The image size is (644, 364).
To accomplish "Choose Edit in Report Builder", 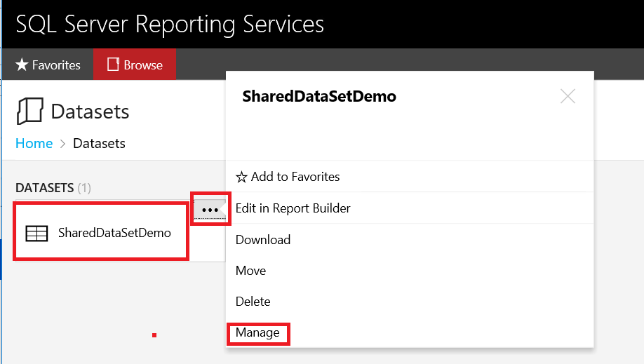I will [x=293, y=208].
